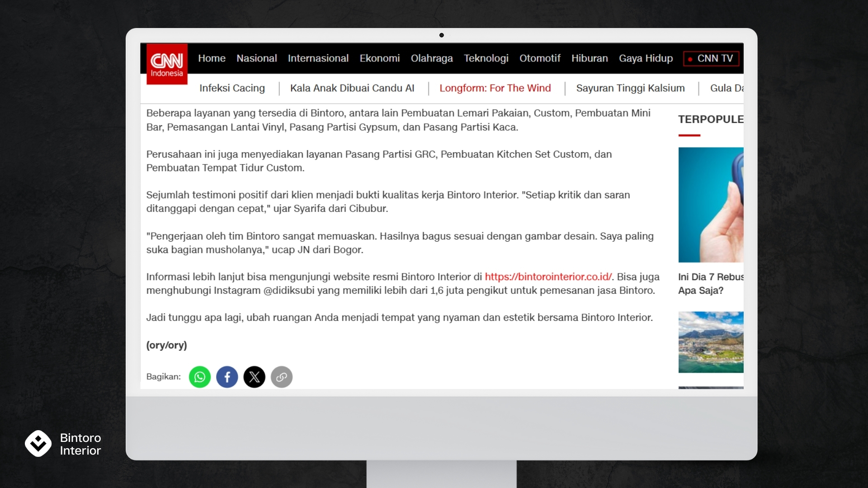Viewport: 868px width, 488px height.
Task: Click the CNN Indonesia logo
Action: 167,64
